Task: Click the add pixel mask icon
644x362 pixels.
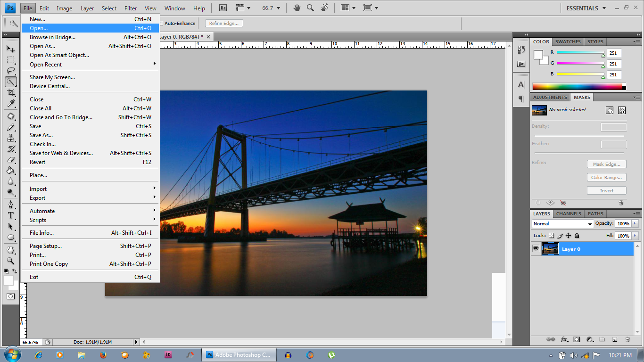Action: pos(610,110)
